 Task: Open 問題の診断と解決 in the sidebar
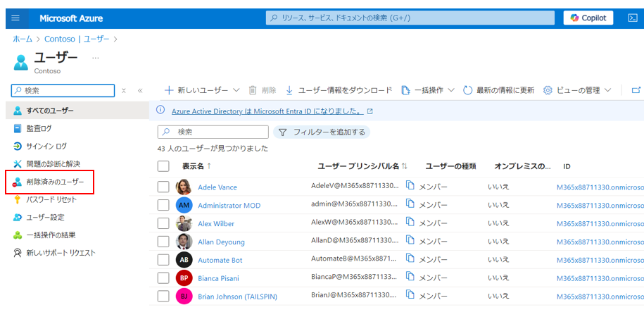[x=46, y=163]
